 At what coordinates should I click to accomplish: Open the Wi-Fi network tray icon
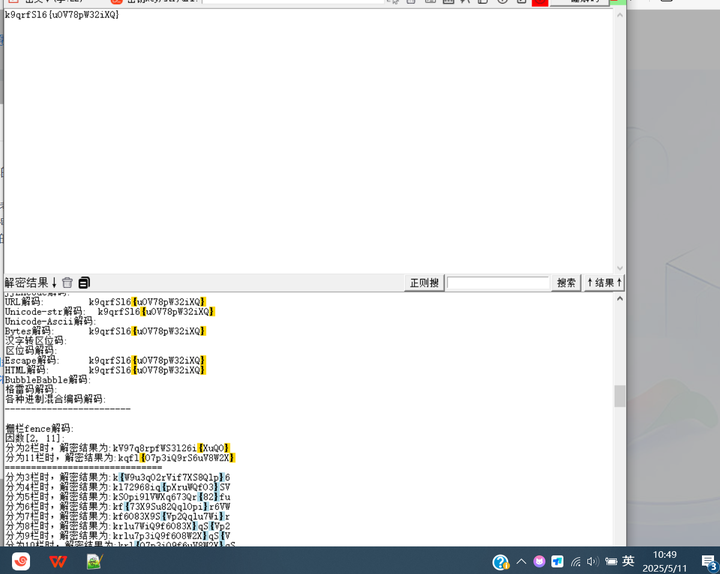pyautogui.click(x=576, y=561)
